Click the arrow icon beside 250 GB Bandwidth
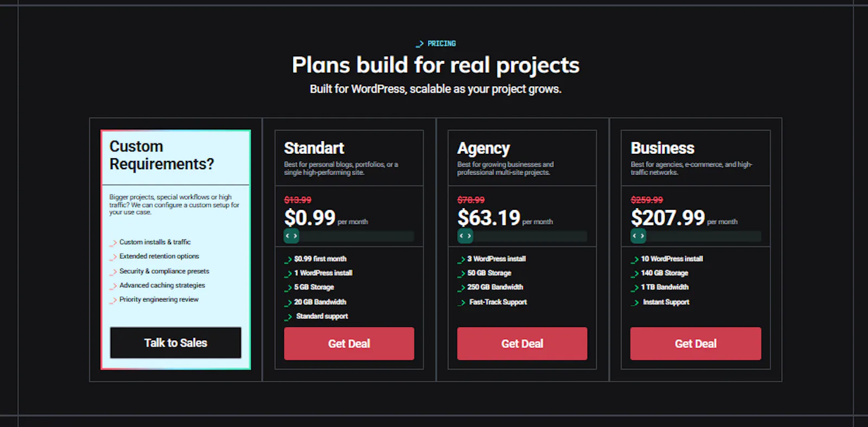Image resolution: width=868 pixels, height=427 pixels. click(461, 288)
